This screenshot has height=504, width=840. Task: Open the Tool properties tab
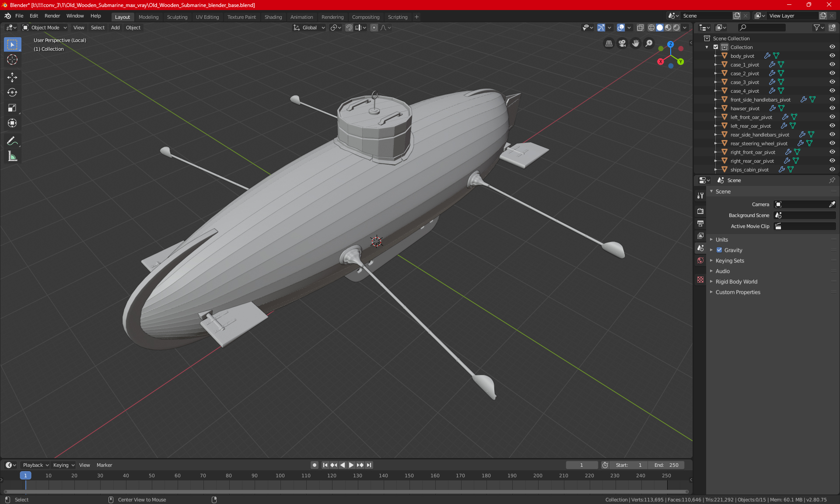700,196
